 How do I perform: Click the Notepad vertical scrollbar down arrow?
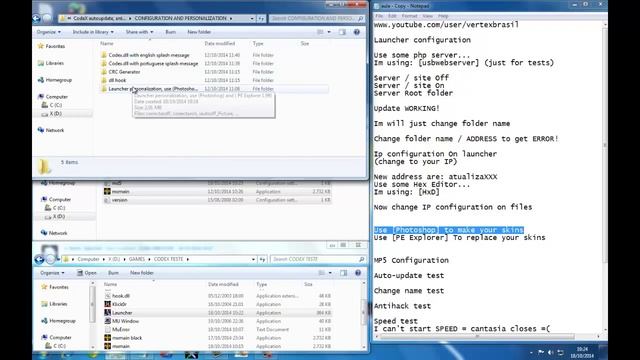605,329
